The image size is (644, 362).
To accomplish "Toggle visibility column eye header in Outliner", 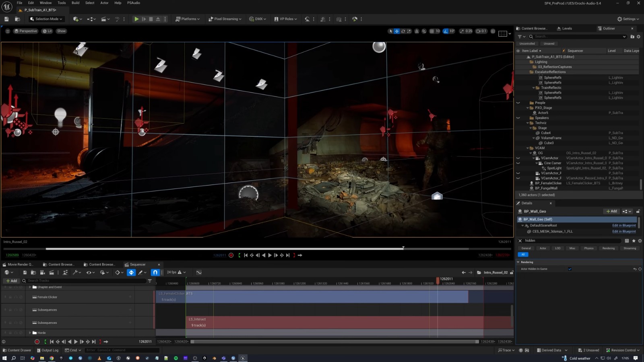I will (x=518, y=51).
